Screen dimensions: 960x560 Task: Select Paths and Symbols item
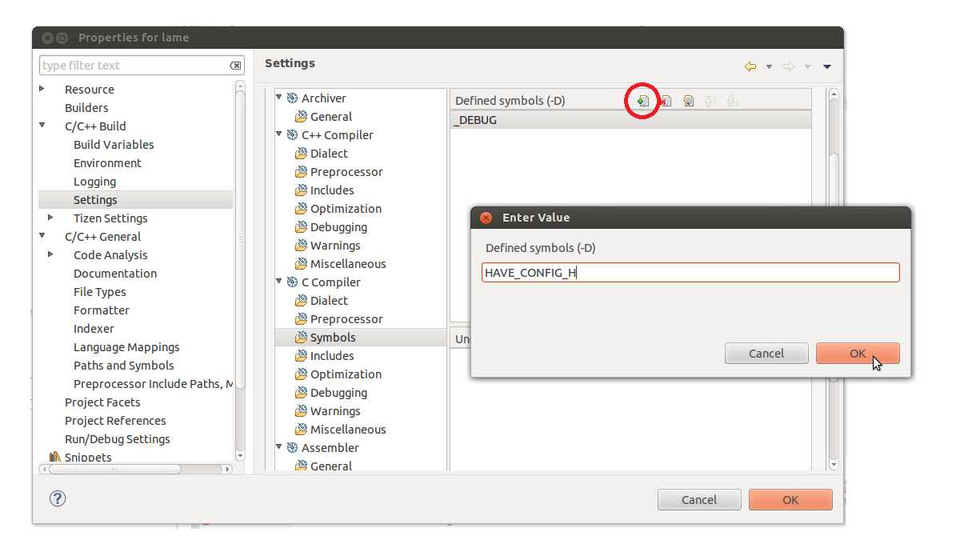tap(123, 366)
